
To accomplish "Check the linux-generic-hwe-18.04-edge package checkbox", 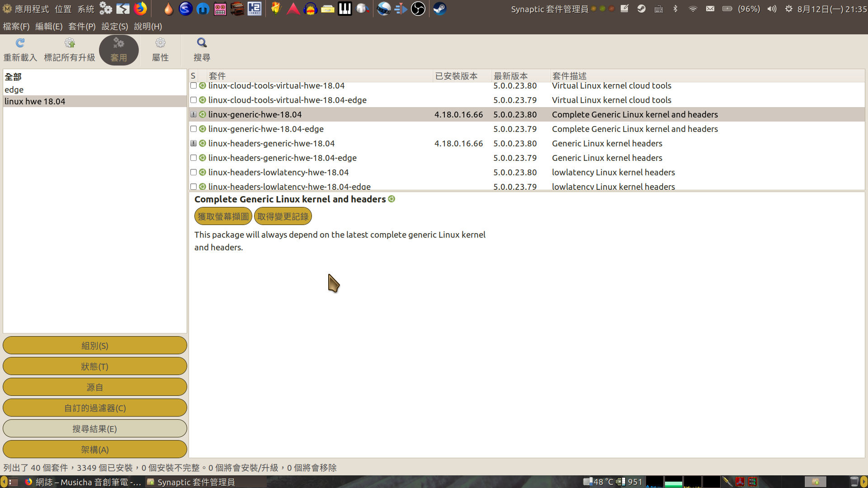I will (x=193, y=129).
